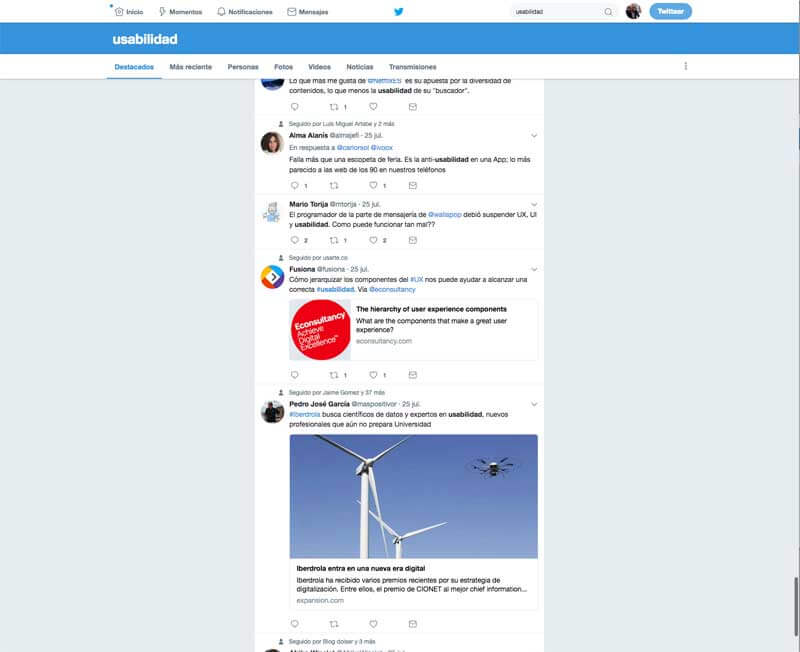Open 'Iberdrola entra en una nueva era digital' headline
This screenshot has height=652, width=800.
361,568
